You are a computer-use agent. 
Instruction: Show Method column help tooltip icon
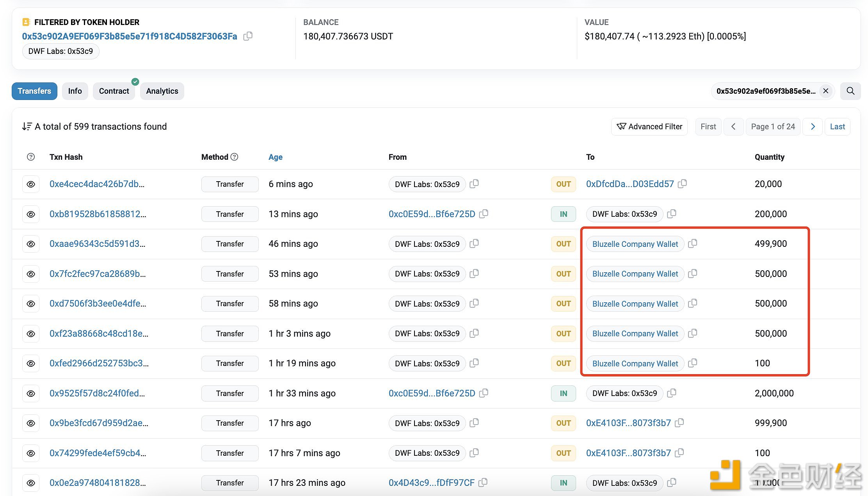coord(235,157)
